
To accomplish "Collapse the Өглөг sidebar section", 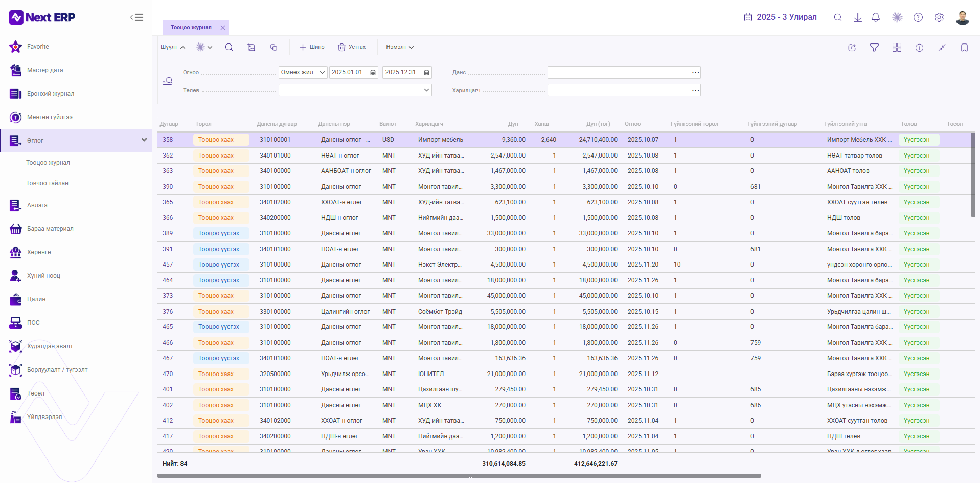I will coord(144,140).
